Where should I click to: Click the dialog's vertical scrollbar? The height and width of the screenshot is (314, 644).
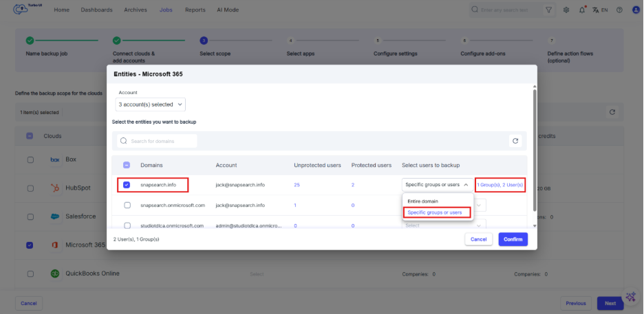point(535,137)
